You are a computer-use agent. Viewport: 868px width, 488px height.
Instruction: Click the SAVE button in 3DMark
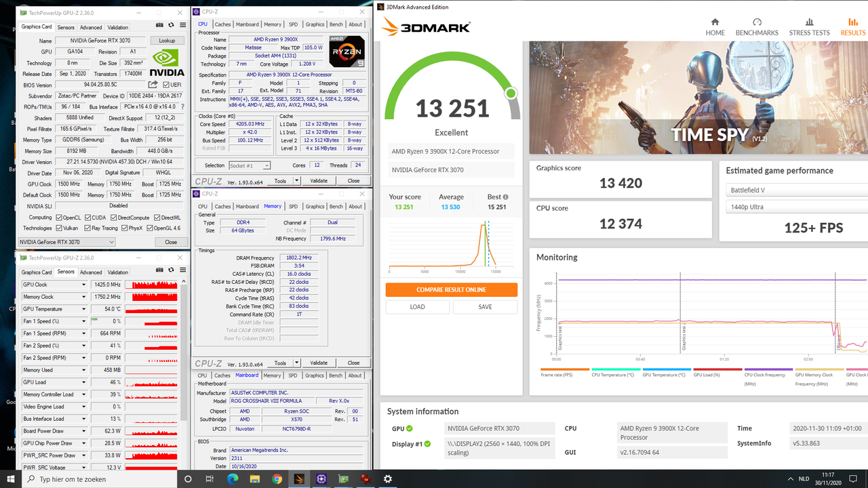tap(485, 307)
